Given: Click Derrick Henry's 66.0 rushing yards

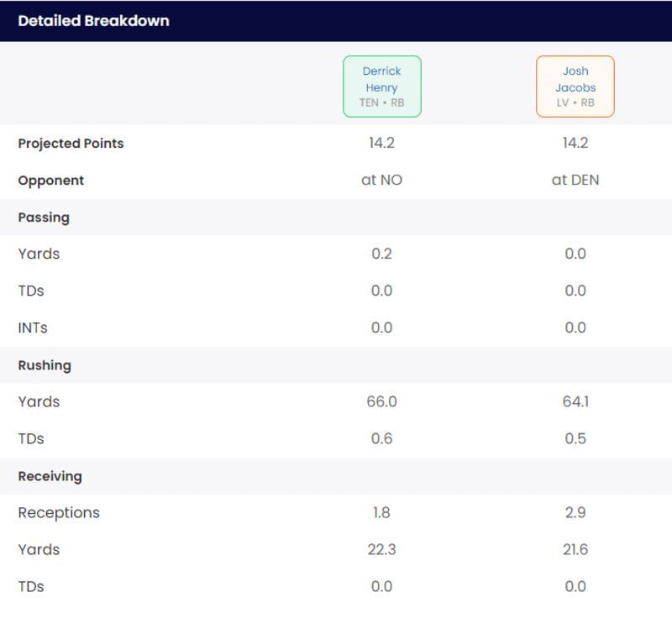Looking at the screenshot, I should point(381,402).
